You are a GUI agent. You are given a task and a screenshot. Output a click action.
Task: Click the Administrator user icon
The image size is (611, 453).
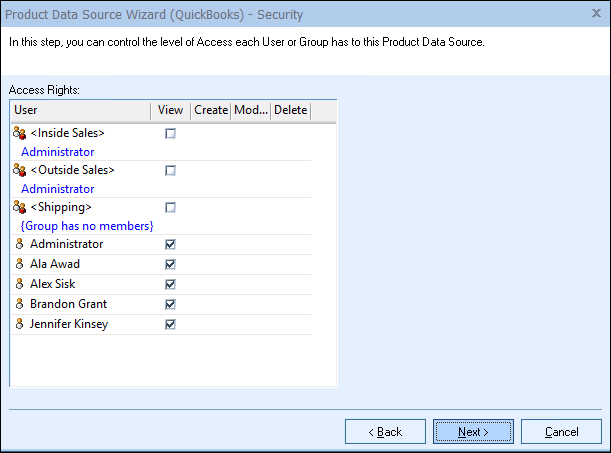[19, 244]
